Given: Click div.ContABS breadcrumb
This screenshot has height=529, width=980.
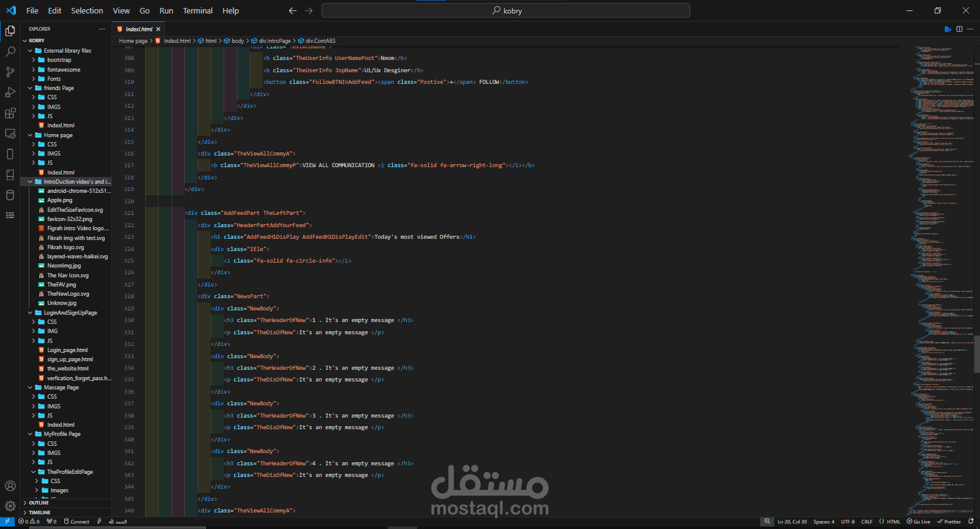Looking at the screenshot, I should [x=317, y=41].
